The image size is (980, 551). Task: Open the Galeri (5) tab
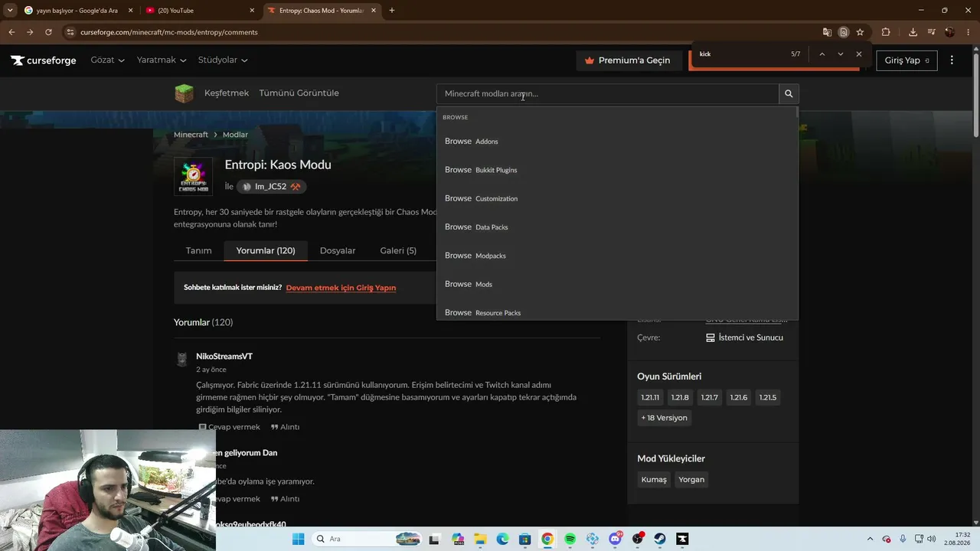coord(398,250)
